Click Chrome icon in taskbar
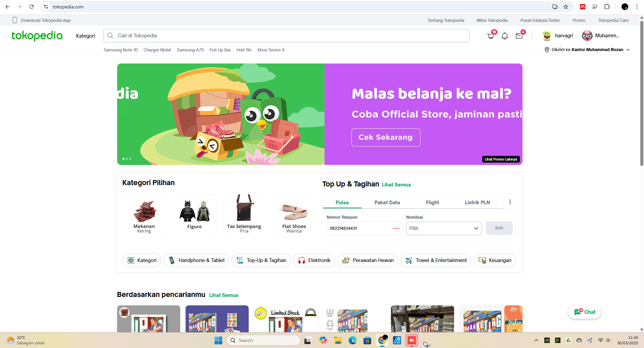644x348 pixels. pyautogui.click(x=382, y=341)
